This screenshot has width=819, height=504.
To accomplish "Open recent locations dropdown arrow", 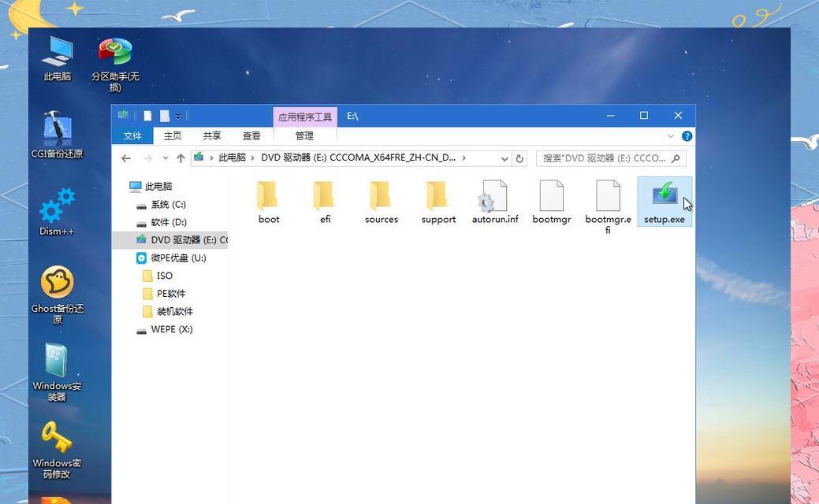I will tap(165, 158).
